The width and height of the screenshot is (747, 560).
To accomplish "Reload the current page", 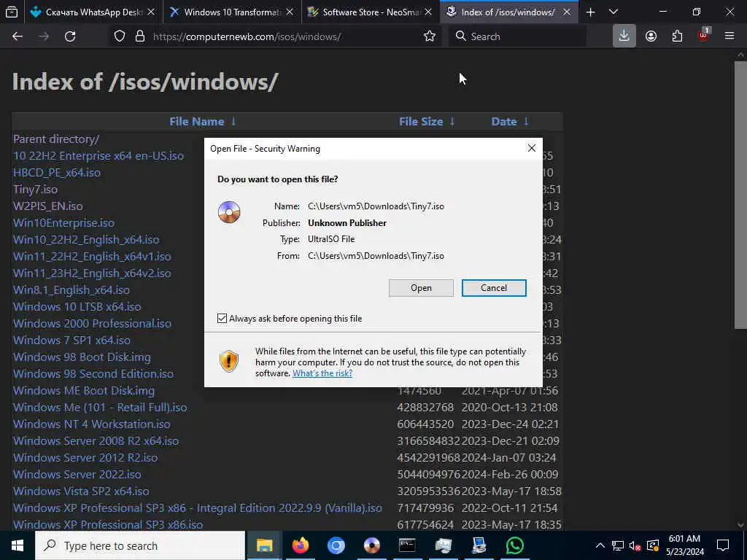I will point(70,36).
